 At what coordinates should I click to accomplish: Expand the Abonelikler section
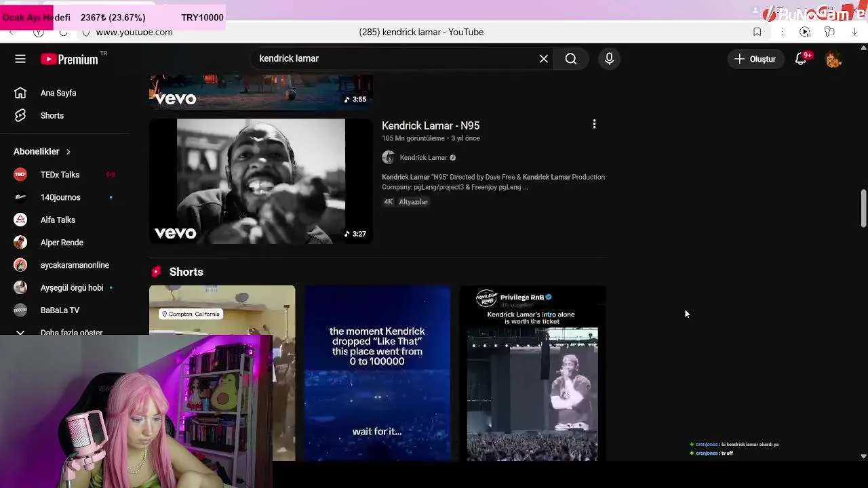click(x=42, y=151)
